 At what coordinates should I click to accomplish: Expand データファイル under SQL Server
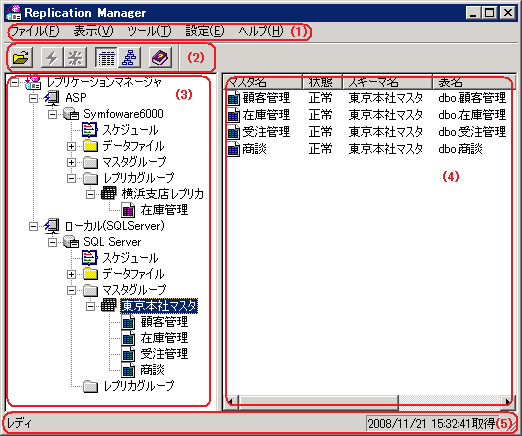(x=71, y=274)
